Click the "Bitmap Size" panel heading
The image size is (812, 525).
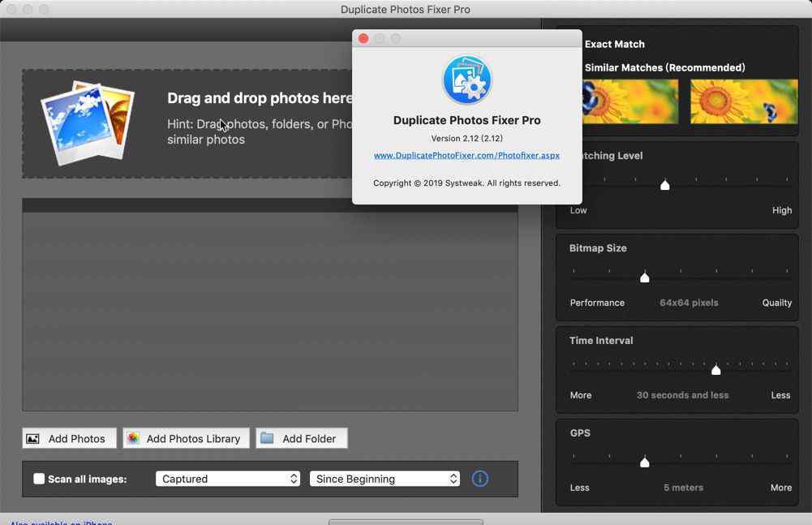[x=598, y=248]
